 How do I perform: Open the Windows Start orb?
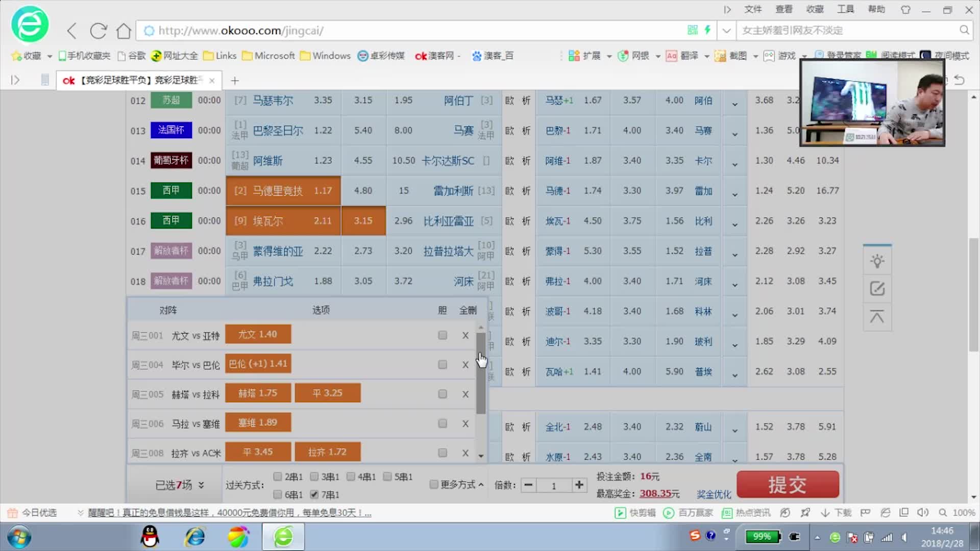pos(19,537)
